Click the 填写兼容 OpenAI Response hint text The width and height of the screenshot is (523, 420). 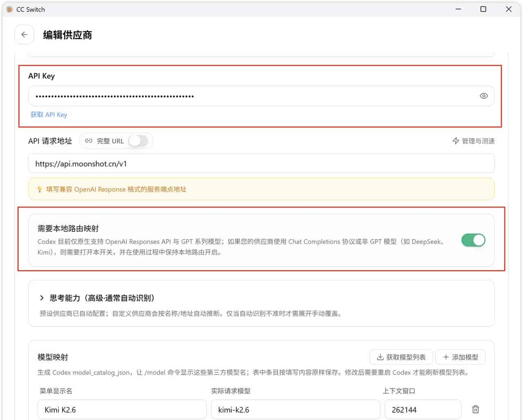[x=116, y=189]
